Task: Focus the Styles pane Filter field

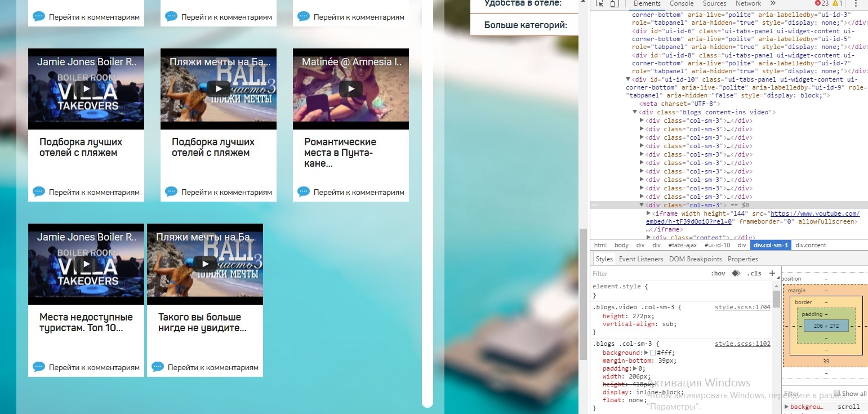Action: tap(648, 273)
